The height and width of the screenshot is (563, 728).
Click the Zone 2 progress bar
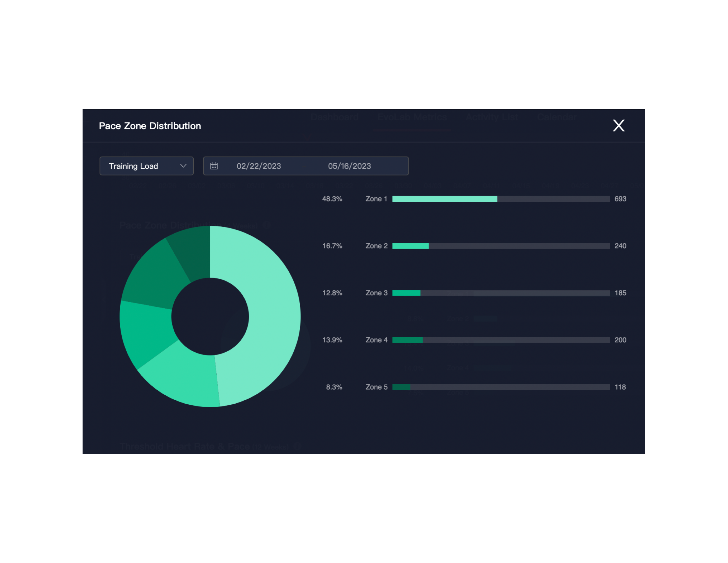501,246
